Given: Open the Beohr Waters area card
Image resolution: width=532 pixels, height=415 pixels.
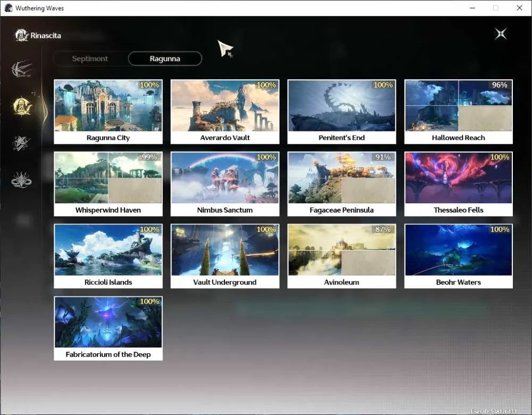Looking at the screenshot, I should (459, 256).
